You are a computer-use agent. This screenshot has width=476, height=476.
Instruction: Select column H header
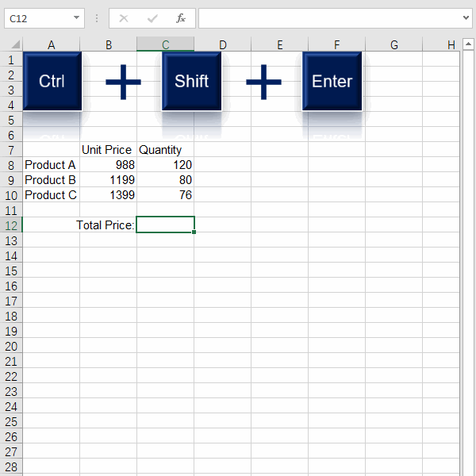point(441,44)
